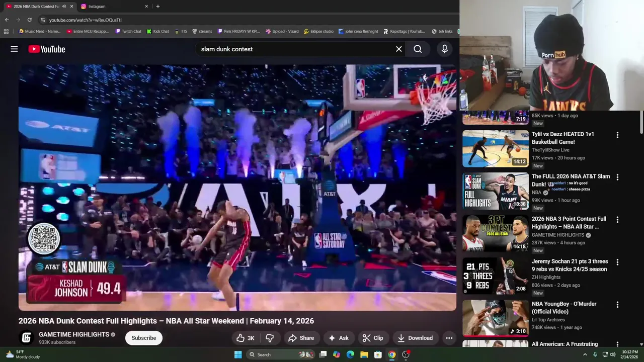644x362 pixels.
Task: Open 'Tylil vs Dezz HEATED 1v1' title
Action: coord(563,138)
